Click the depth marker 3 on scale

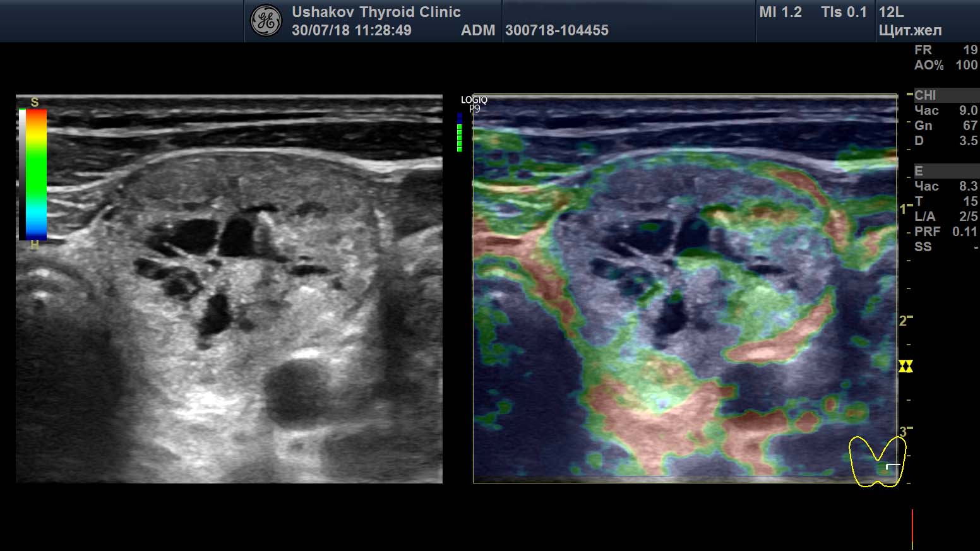[903, 432]
